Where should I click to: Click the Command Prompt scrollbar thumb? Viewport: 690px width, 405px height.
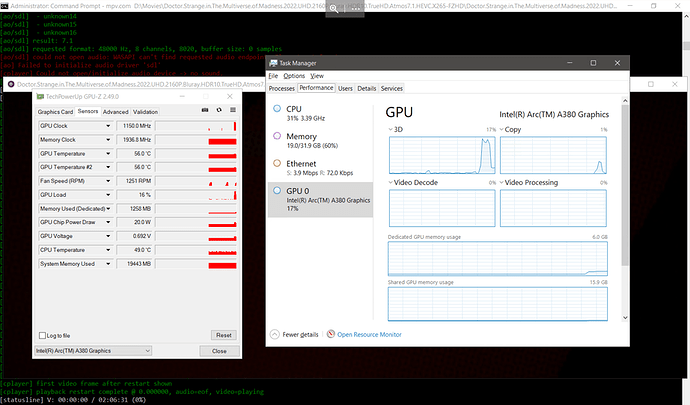pos(686,46)
